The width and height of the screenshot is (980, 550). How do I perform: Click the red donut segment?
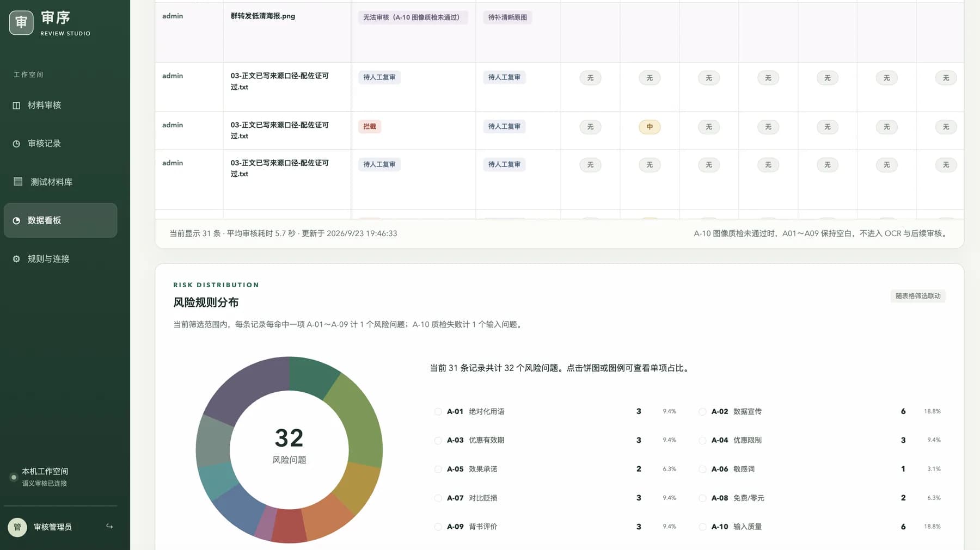click(289, 526)
